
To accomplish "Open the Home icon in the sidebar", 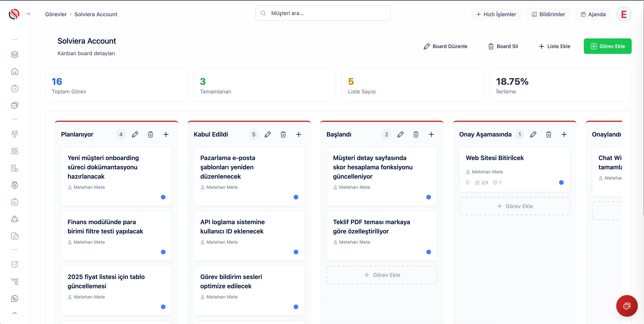I will coord(15,72).
